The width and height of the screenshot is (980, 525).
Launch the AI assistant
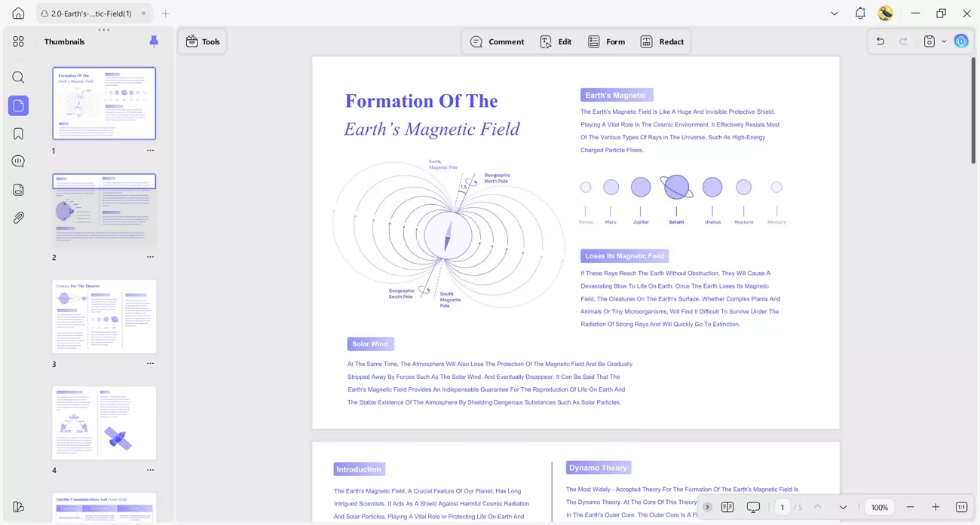[x=960, y=41]
